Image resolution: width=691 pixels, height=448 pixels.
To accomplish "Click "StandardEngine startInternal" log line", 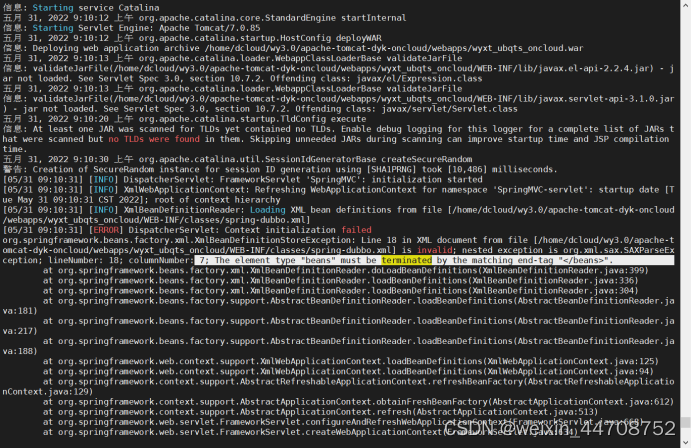I will 204,18.
